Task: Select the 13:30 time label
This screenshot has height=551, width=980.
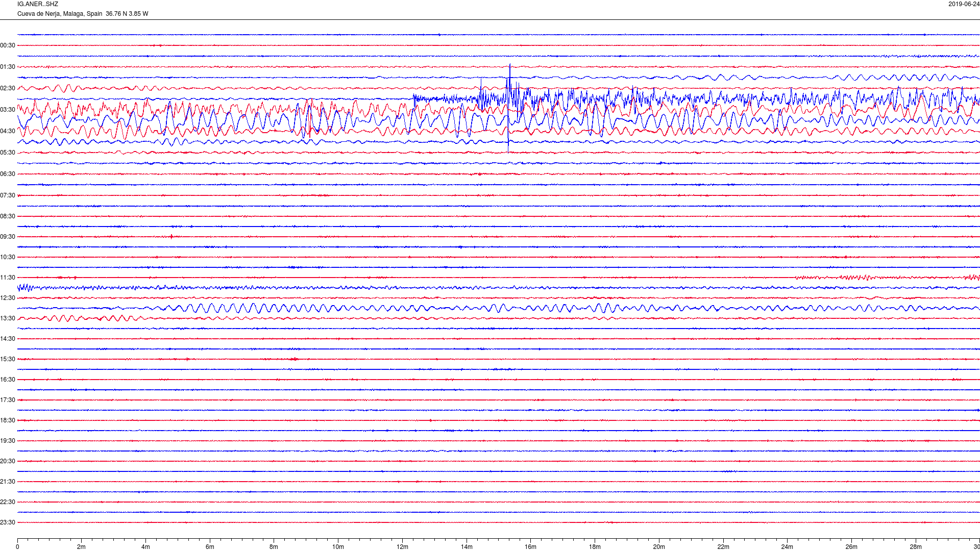Action: [8, 318]
